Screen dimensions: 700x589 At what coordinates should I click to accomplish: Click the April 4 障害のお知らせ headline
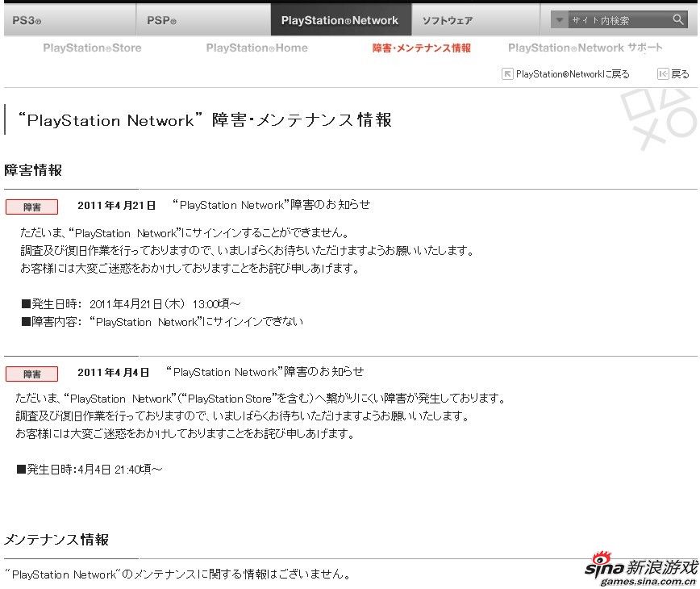coord(265,372)
